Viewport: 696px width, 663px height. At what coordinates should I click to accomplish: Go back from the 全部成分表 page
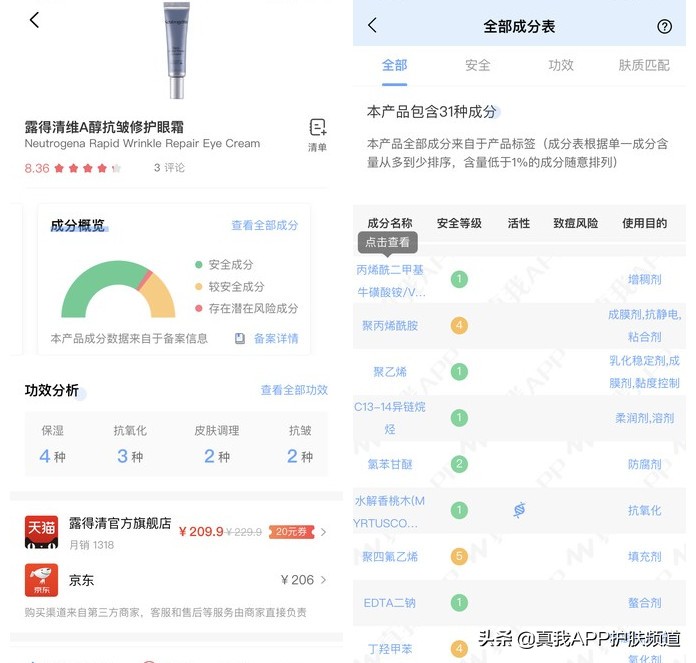tap(372, 25)
